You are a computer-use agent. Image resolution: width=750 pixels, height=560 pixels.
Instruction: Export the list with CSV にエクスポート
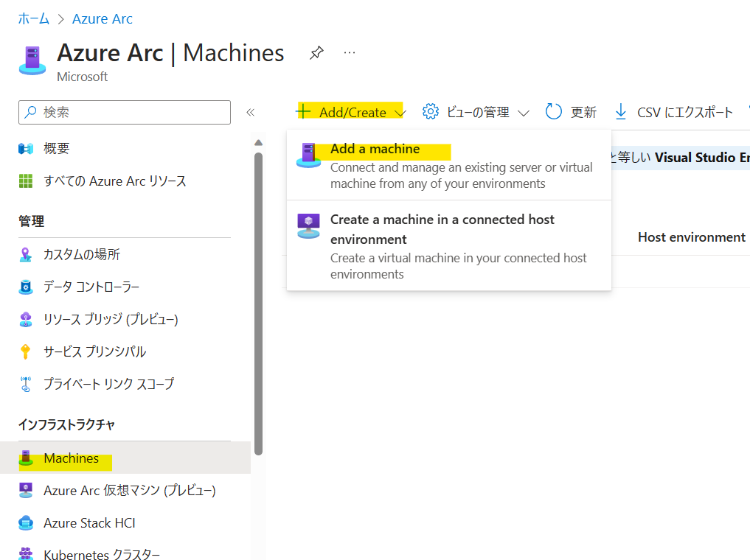click(673, 112)
